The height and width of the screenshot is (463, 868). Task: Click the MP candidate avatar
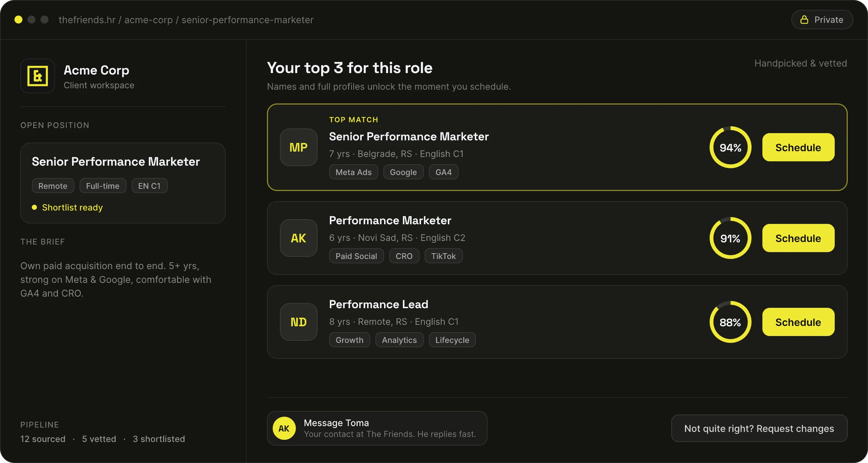tap(299, 147)
